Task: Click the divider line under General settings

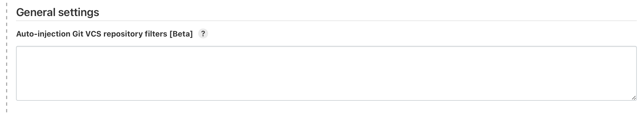Action: (326, 21)
